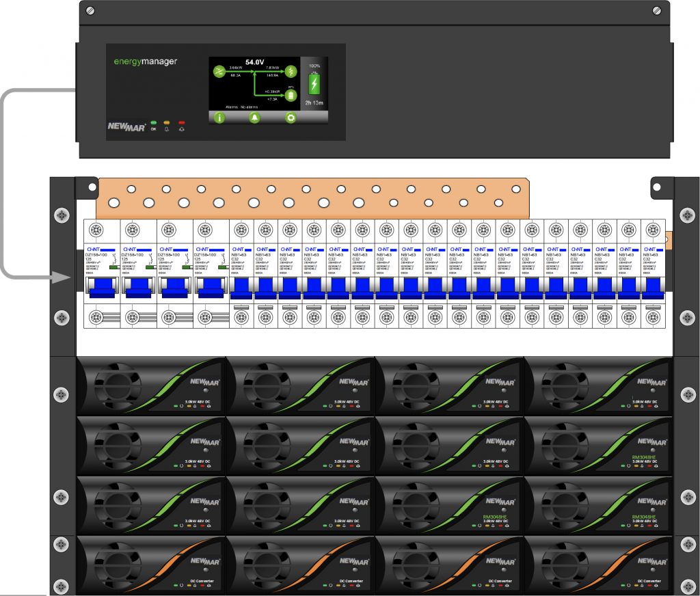Click the green OK status LED
Screen dimensions: 700x596
(x=154, y=122)
